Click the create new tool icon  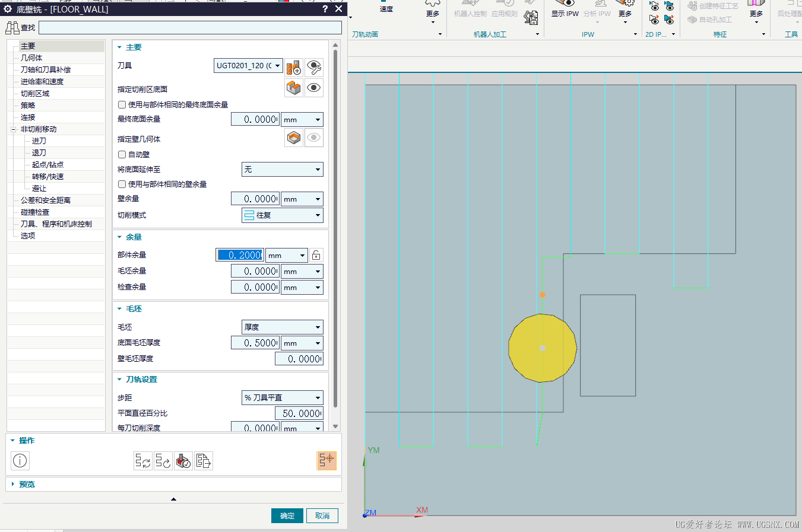coord(294,67)
